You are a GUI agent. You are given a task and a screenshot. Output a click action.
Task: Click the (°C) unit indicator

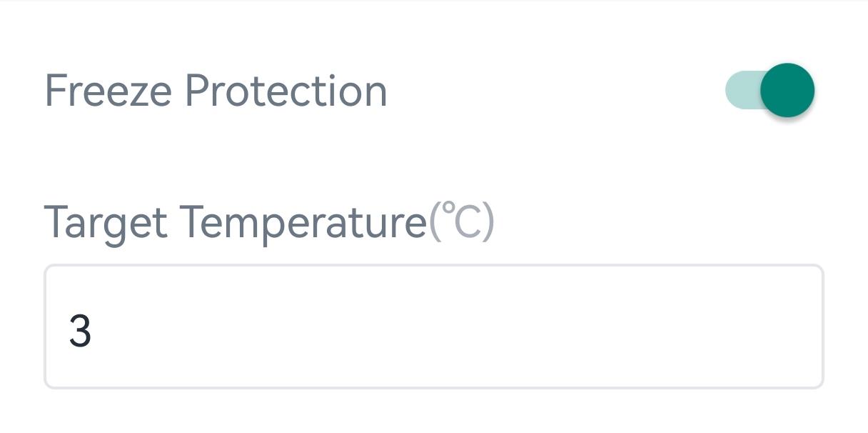pyautogui.click(x=461, y=222)
